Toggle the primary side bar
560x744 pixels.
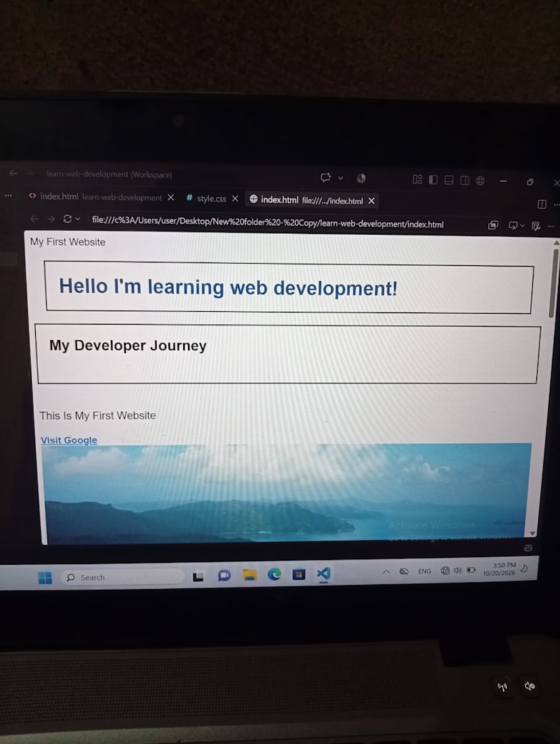click(434, 180)
